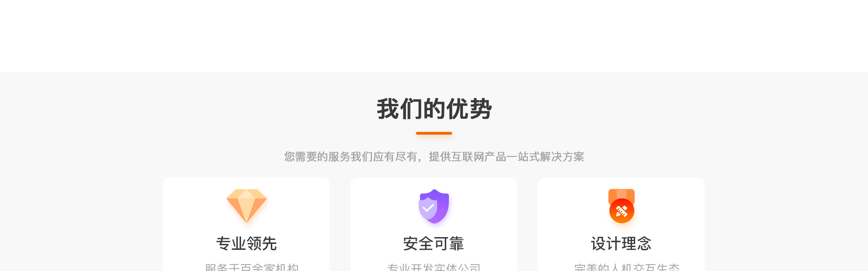
Task: Click the 完美的人机交互生态 description text
Action: (x=627, y=267)
